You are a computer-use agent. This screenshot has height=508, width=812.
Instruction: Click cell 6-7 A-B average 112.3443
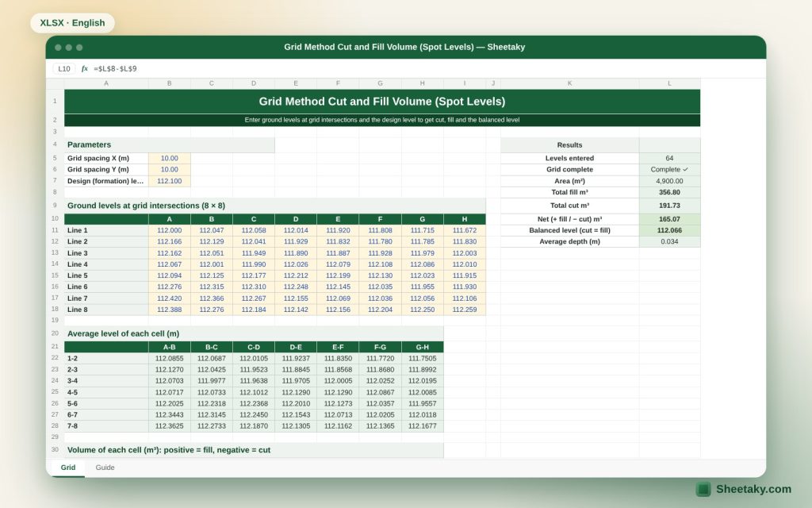(x=170, y=414)
